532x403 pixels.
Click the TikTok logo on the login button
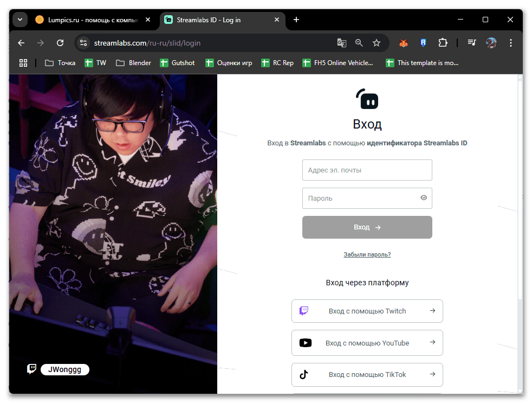(x=304, y=374)
